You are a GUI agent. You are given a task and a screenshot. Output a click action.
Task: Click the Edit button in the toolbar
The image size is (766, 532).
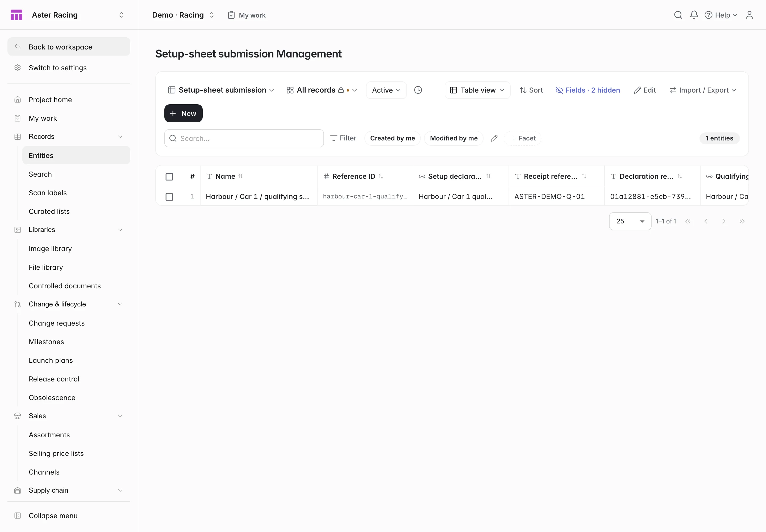(645, 90)
